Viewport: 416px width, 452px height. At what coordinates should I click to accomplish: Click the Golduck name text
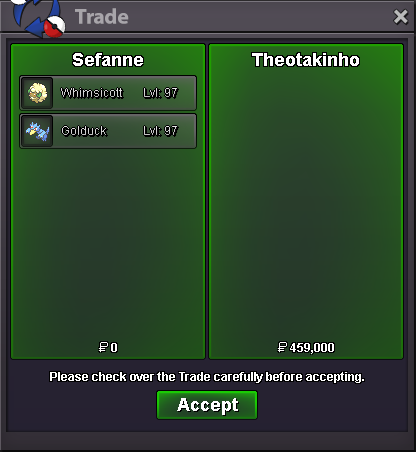pos(84,131)
